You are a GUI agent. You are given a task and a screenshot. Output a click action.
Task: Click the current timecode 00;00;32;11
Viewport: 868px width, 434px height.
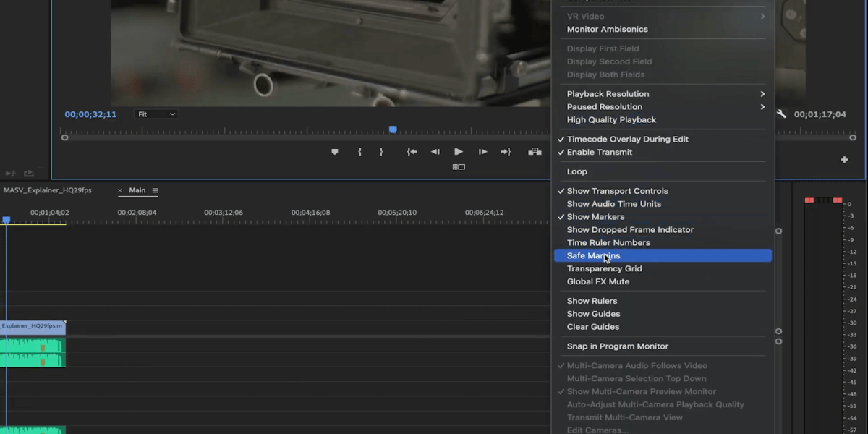(x=90, y=114)
